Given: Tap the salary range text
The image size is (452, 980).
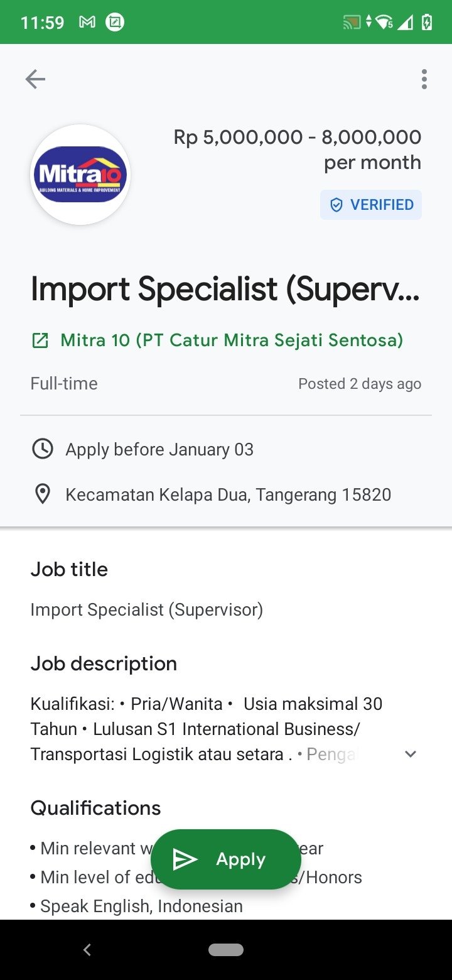Looking at the screenshot, I should [x=298, y=150].
